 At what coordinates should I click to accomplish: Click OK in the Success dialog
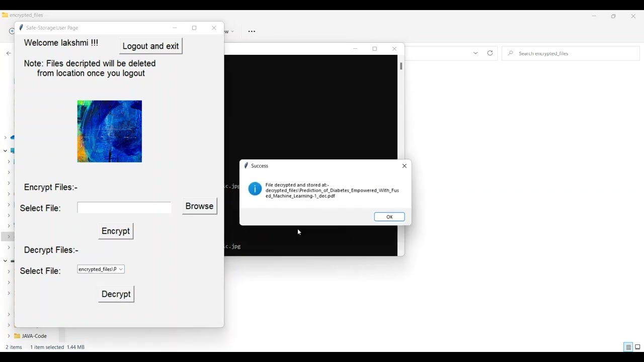coord(389,217)
